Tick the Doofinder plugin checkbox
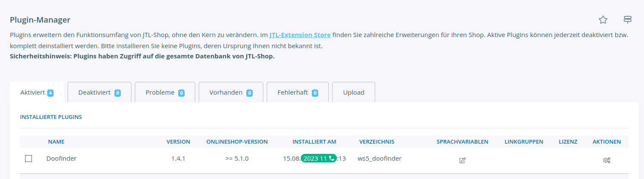 pos(28,159)
